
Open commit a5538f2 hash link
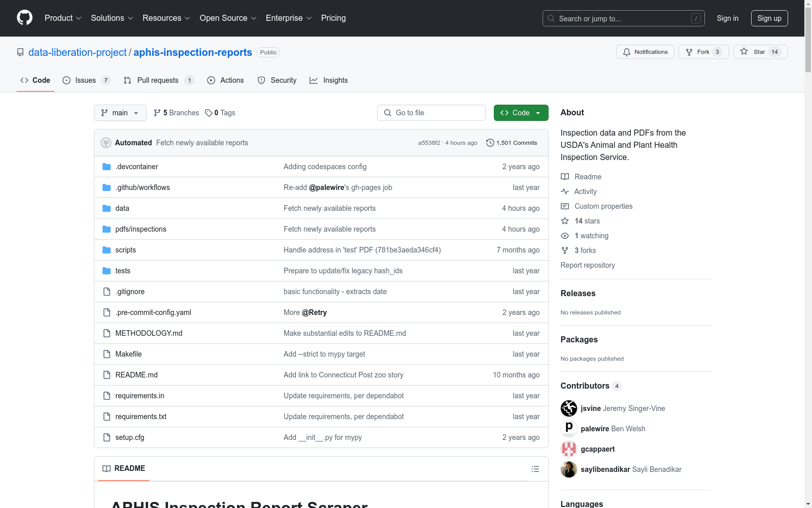429,143
